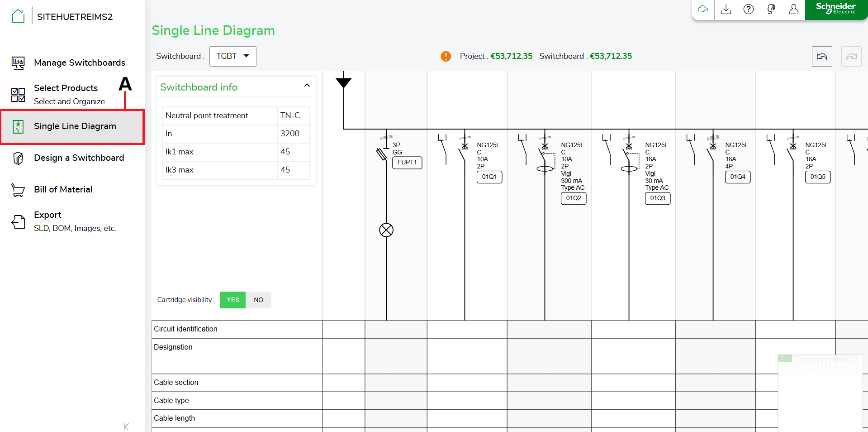The height and width of the screenshot is (432, 868).
Task: Click the redo arrow button
Action: click(851, 57)
